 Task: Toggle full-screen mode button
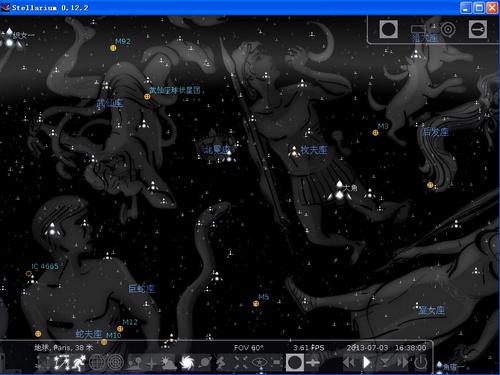pyautogui.click(x=277, y=363)
